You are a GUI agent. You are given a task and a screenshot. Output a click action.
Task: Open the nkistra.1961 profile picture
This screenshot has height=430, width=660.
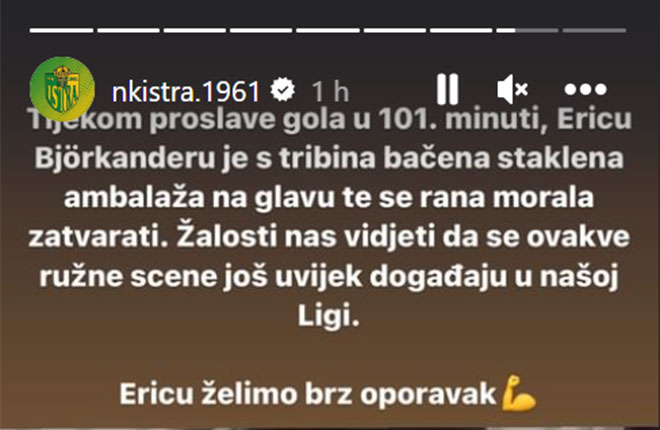click(x=62, y=89)
